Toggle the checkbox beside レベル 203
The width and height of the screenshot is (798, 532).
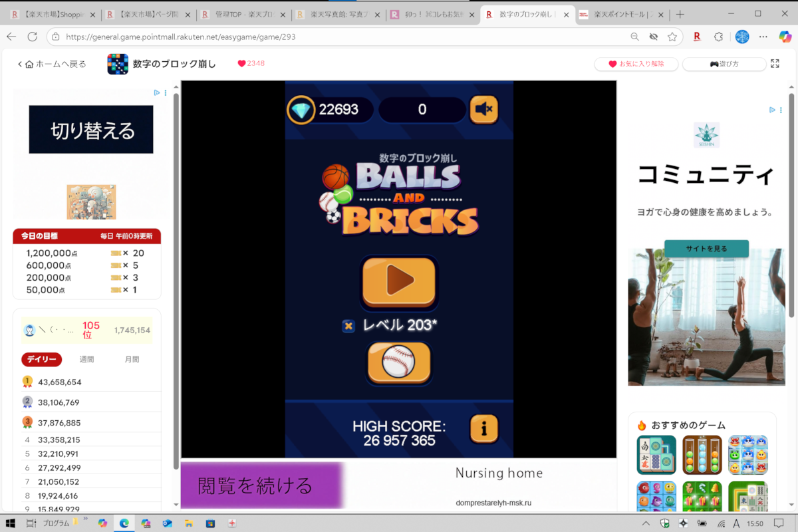[x=348, y=326]
